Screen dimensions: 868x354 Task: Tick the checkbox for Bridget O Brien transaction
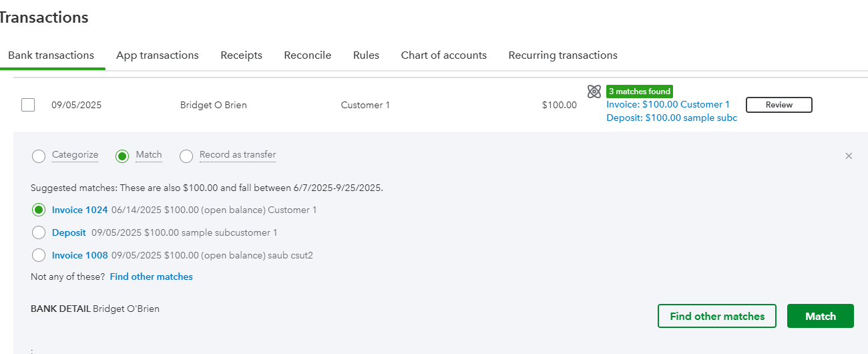point(28,105)
